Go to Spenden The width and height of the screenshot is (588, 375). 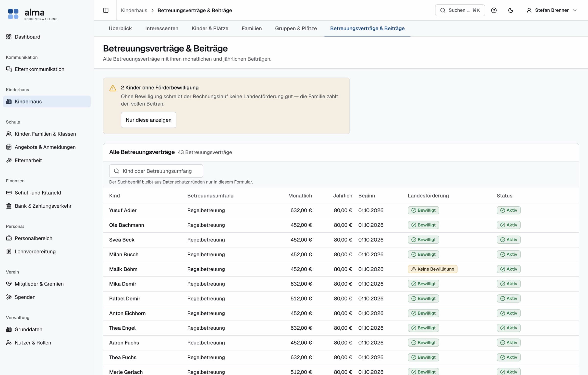click(x=47, y=297)
